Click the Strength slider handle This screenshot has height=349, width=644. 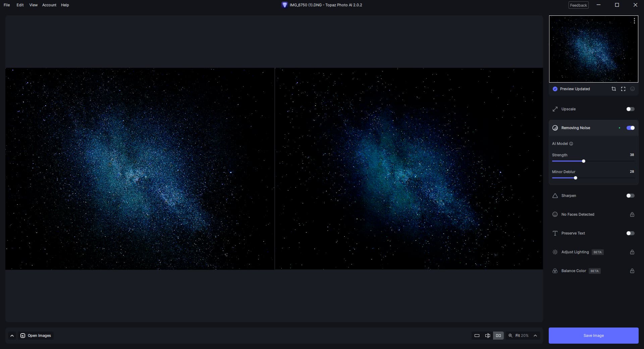point(583,161)
